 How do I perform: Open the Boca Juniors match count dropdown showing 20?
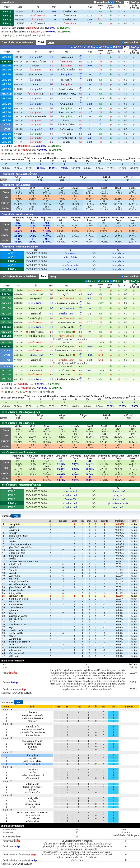point(126,47)
